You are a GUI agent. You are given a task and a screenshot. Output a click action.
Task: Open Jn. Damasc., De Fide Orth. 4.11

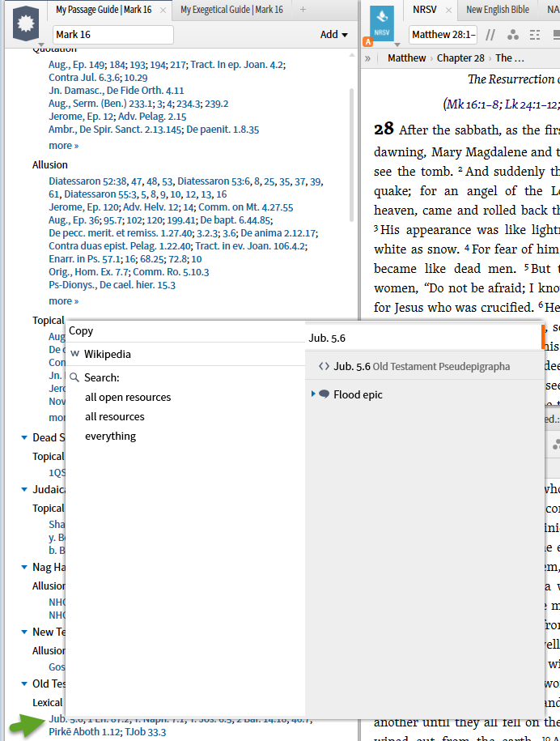(x=117, y=90)
